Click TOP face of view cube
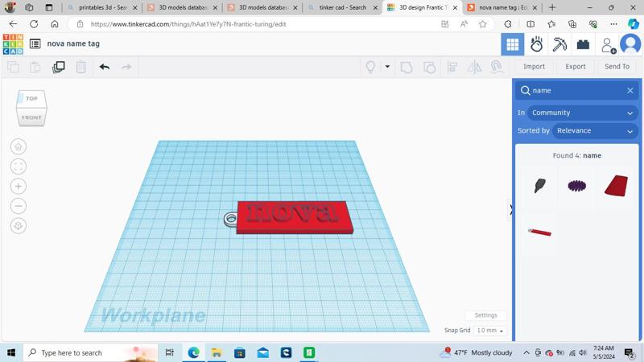Viewport: 644px width, 362px height. coord(31,98)
